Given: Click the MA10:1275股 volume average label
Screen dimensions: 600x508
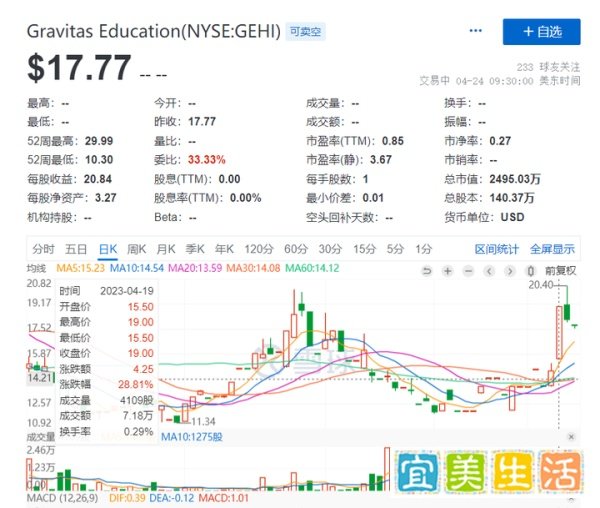Looking at the screenshot, I should pos(192,437).
